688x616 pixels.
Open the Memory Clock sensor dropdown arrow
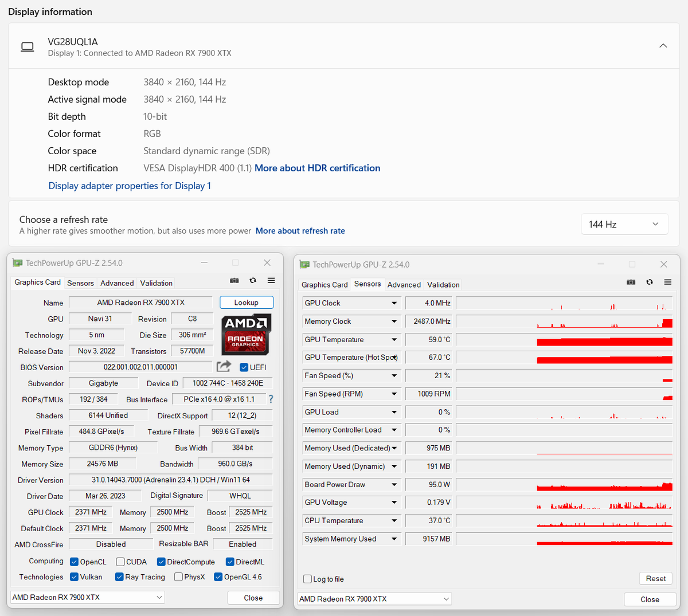[394, 321]
